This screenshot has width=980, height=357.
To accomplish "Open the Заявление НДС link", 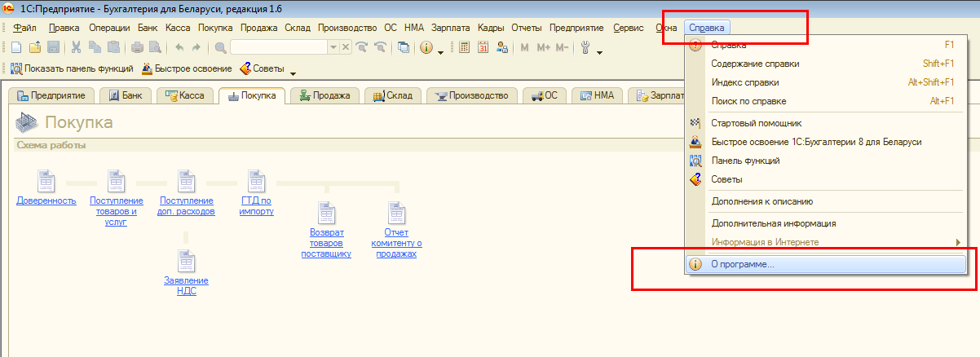I will (x=186, y=285).
